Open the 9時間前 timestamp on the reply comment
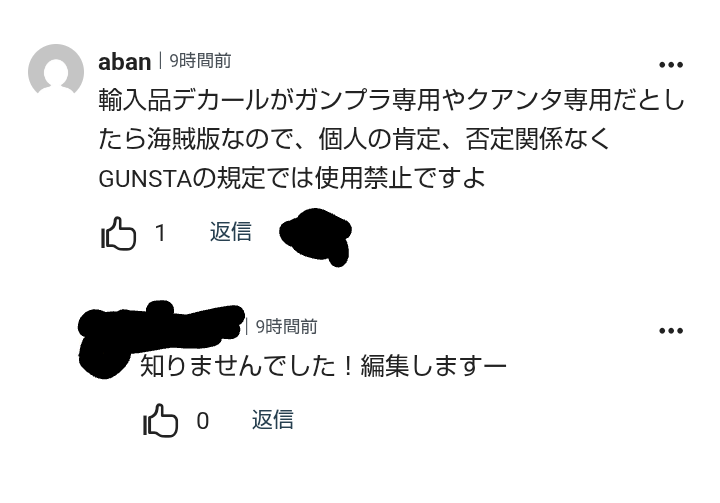Image resolution: width=720 pixels, height=503 pixels. point(286,327)
